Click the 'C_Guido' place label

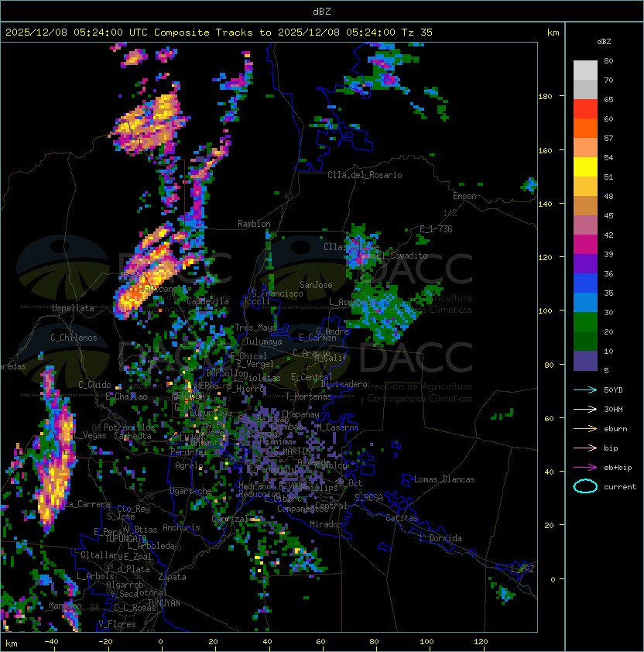tap(94, 385)
